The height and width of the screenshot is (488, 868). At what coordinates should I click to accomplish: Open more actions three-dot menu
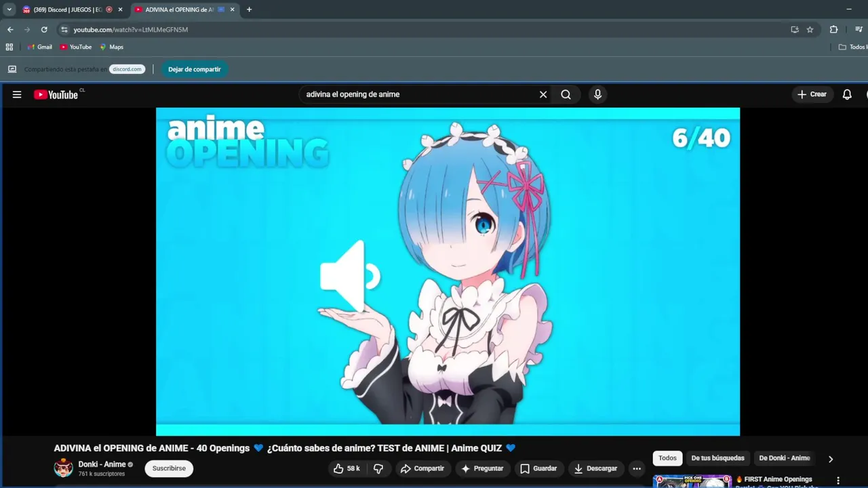coord(637,468)
